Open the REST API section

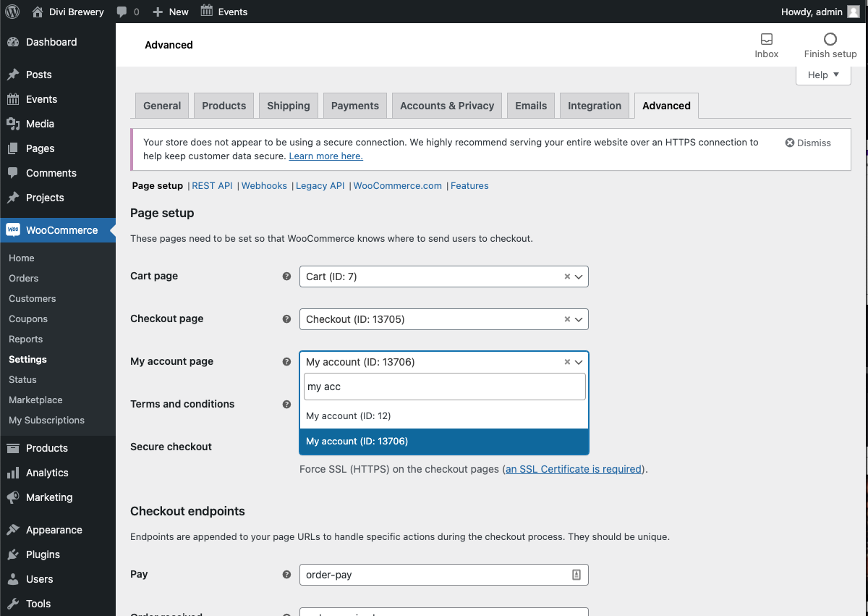tap(212, 186)
